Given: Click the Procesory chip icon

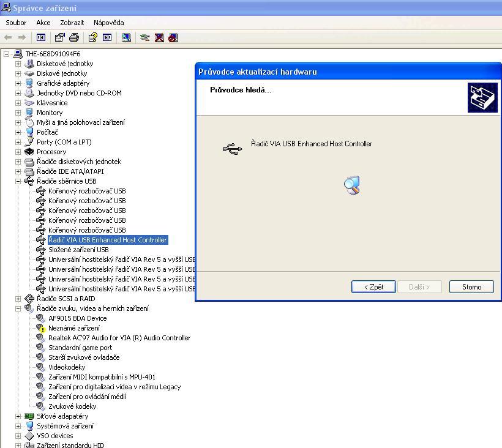Looking at the screenshot, I should (x=29, y=152).
